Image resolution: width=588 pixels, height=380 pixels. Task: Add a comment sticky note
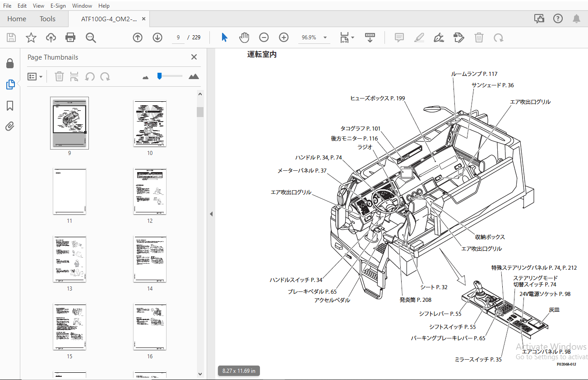click(399, 38)
